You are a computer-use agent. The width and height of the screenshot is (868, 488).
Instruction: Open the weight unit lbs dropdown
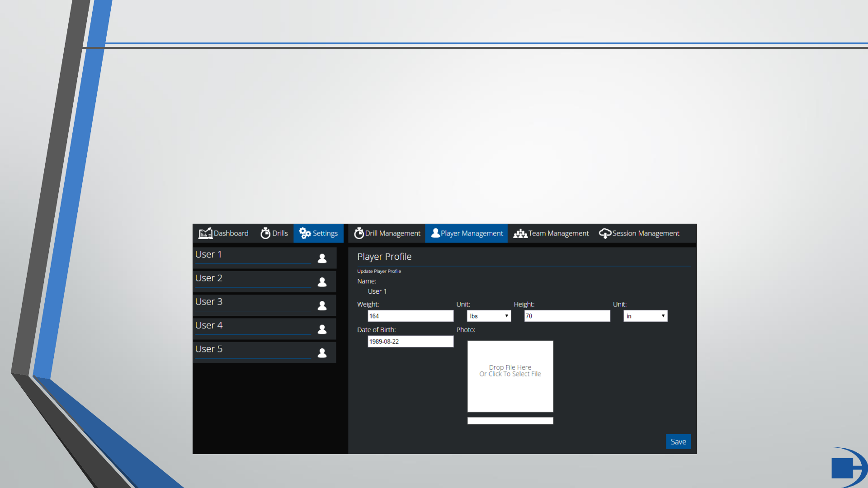click(489, 316)
